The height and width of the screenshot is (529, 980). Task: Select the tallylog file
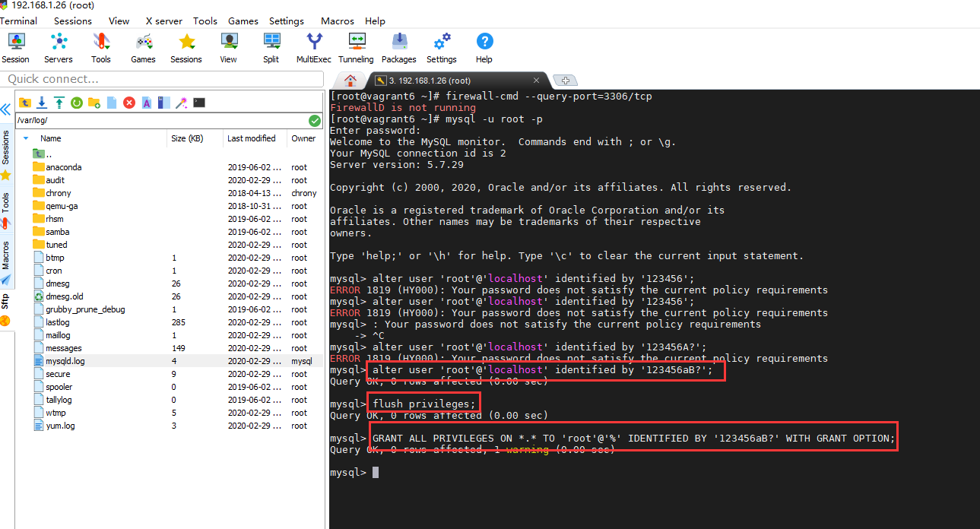click(170, 400)
